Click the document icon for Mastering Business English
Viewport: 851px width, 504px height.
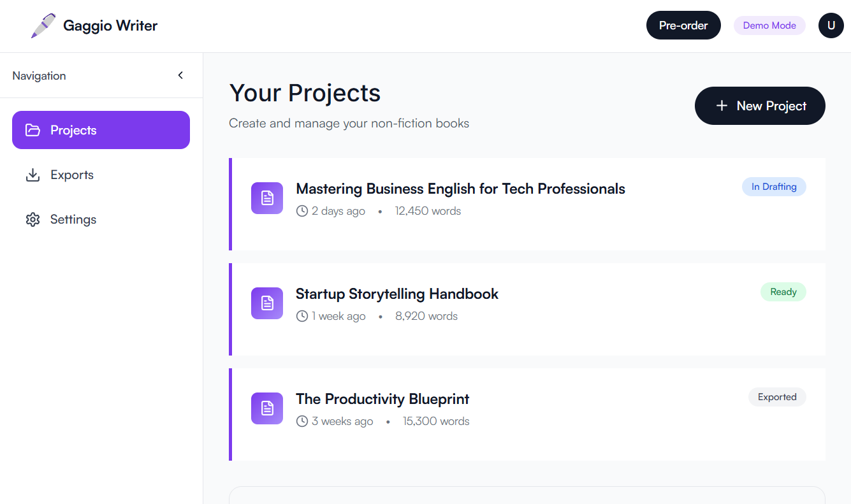(267, 198)
